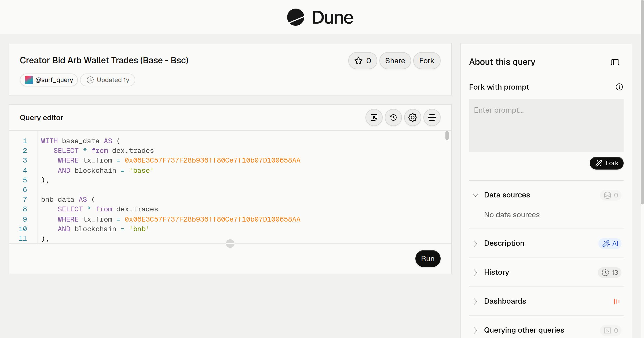
Task: Click the Dune logo
Action: [x=320, y=17]
